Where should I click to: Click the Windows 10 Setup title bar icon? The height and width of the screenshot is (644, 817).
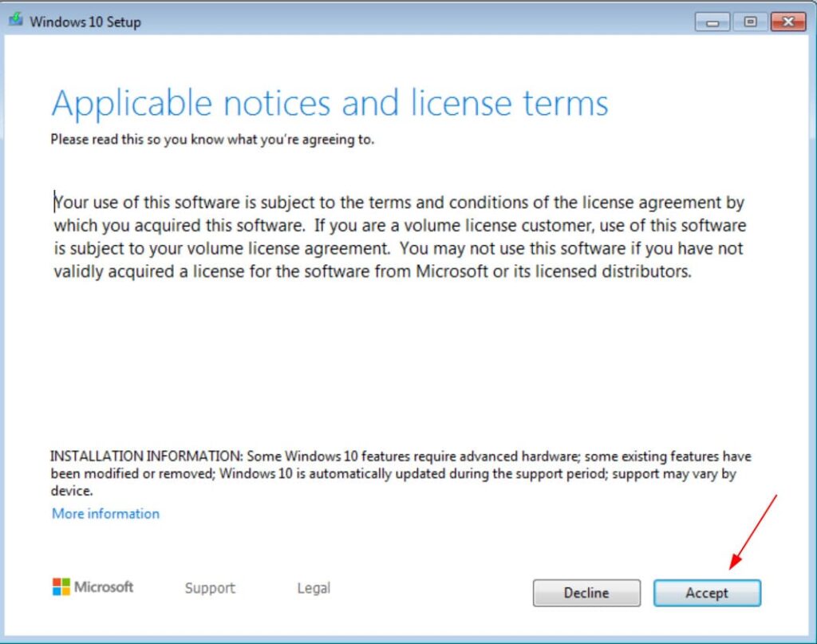point(15,22)
